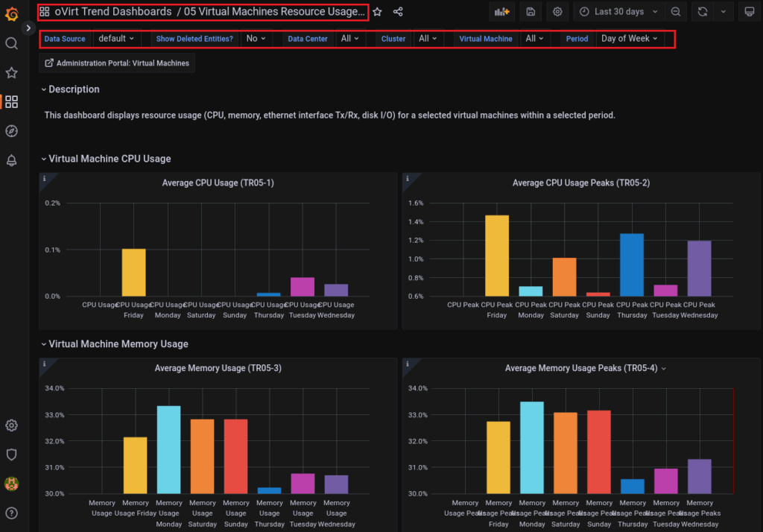Viewport: 763px width, 532px height.
Task: Share the dashboard via share icon
Action: click(x=398, y=12)
